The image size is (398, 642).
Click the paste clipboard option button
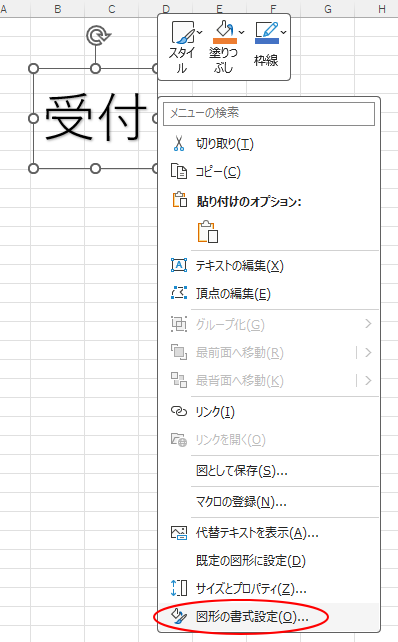208,232
